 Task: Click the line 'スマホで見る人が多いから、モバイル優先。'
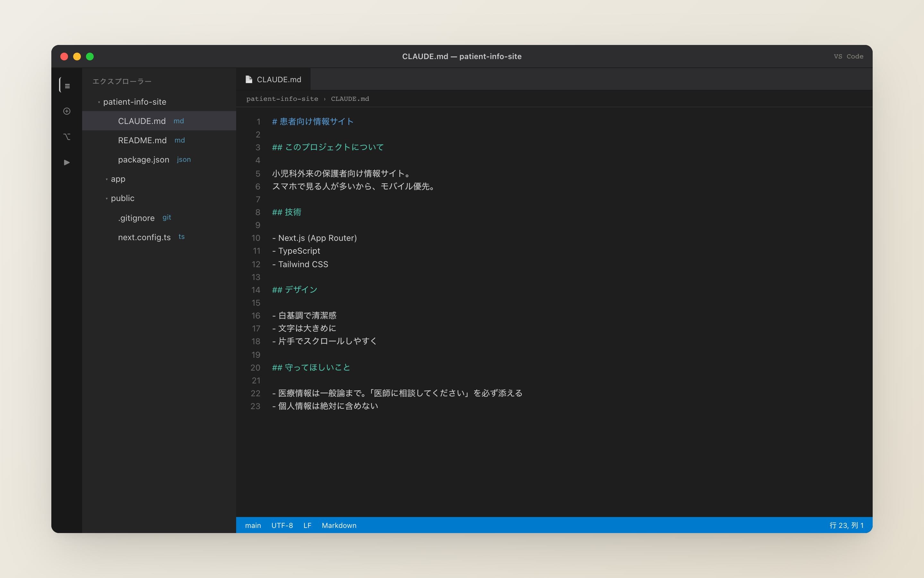click(x=354, y=187)
